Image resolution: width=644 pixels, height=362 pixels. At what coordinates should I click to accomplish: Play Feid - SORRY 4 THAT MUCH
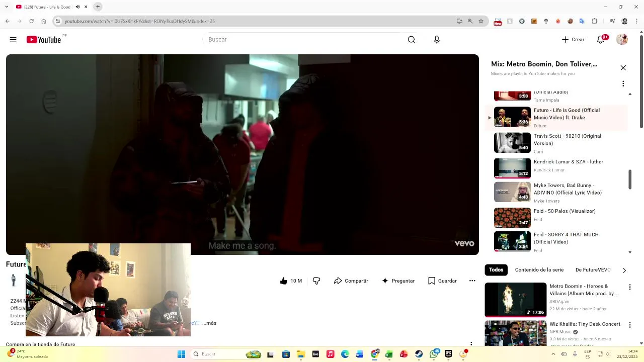coord(556,241)
